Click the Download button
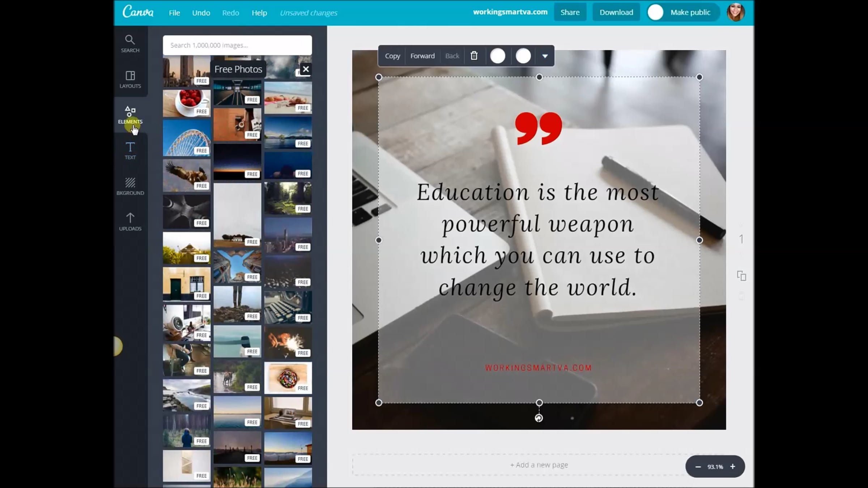The height and width of the screenshot is (488, 868). [x=616, y=12]
